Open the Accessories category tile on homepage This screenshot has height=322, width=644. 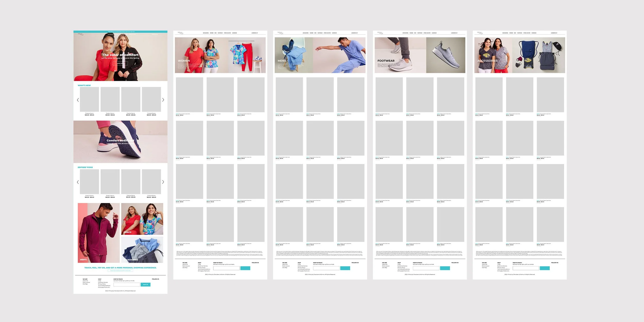click(142, 250)
